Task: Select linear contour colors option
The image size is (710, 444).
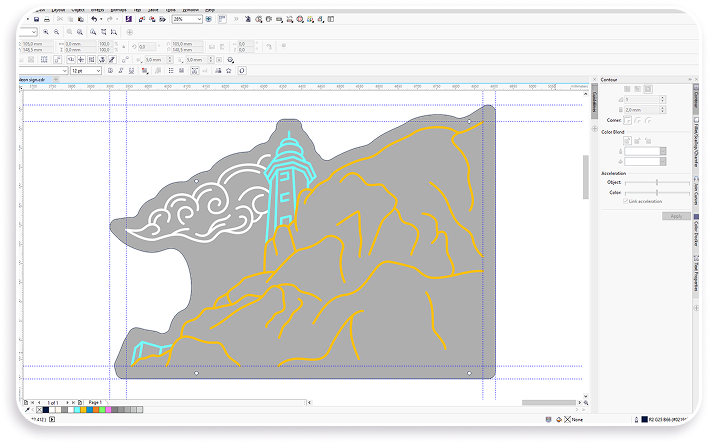Action: point(627,141)
